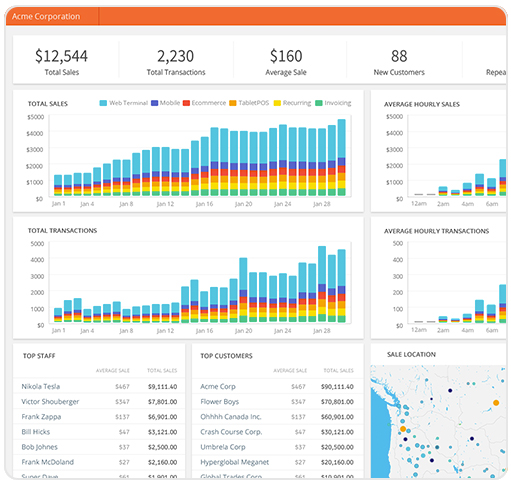Select Crash Course Corp. customer
The width and height of the screenshot is (511, 482).
point(231,432)
